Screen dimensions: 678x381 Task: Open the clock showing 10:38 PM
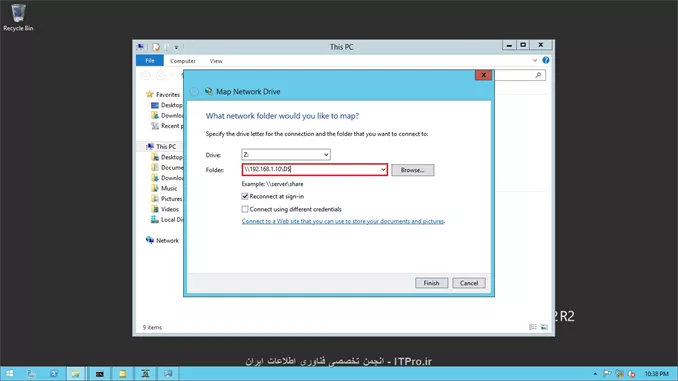tap(656, 374)
